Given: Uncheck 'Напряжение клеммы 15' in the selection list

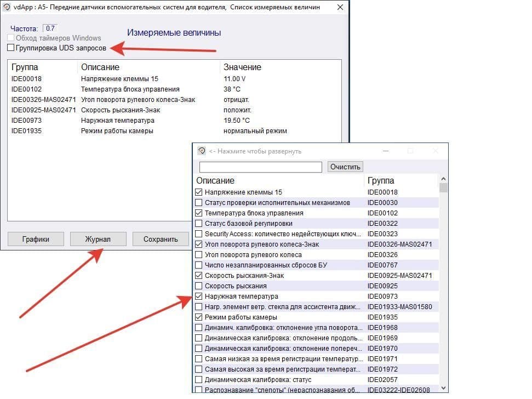Looking at the screenshot, I should tap(199, 192).
